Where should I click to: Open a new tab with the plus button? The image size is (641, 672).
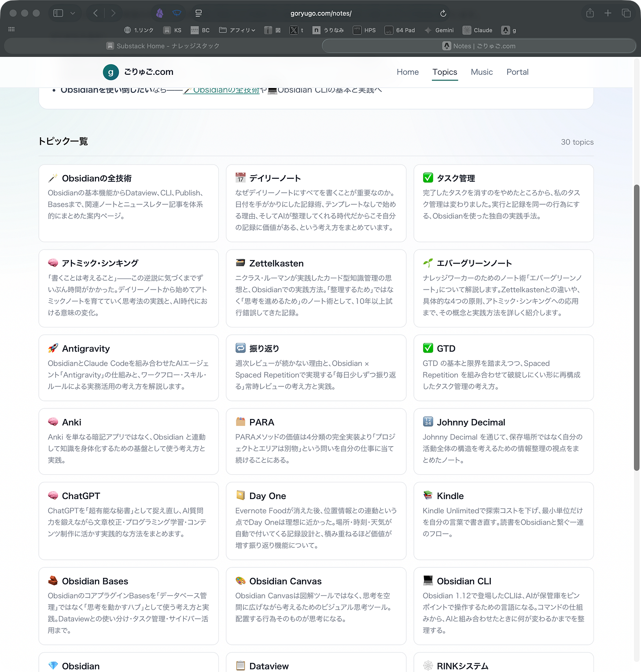point(608,13)
